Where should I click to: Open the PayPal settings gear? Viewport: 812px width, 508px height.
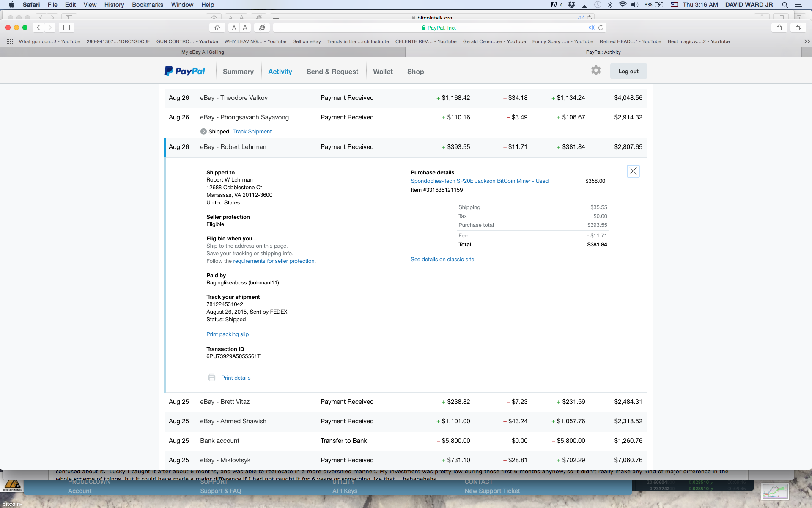(x=596, y=70)
